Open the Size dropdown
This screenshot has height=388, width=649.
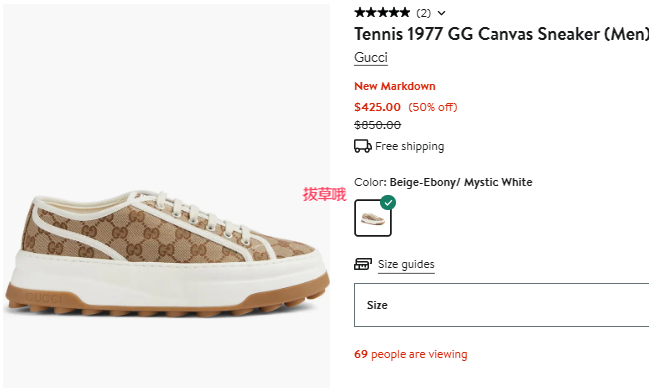pyautogui.click(x=501, y=305)
